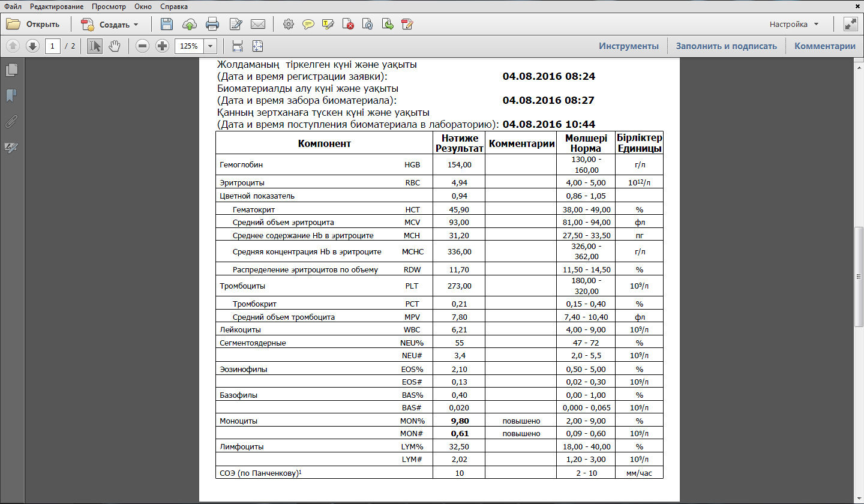The image size is (864, 504).
Task: Click the email envelope icon
Action: (x=258, y=25)
